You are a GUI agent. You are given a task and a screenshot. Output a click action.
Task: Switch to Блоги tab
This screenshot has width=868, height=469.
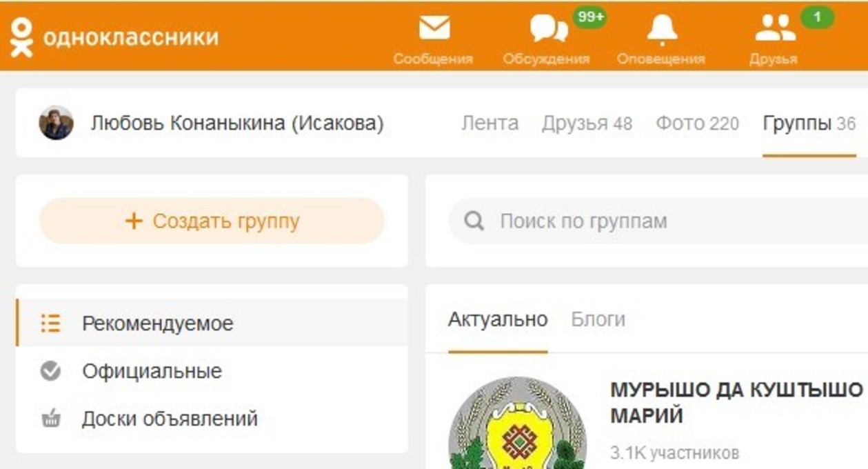598,319
